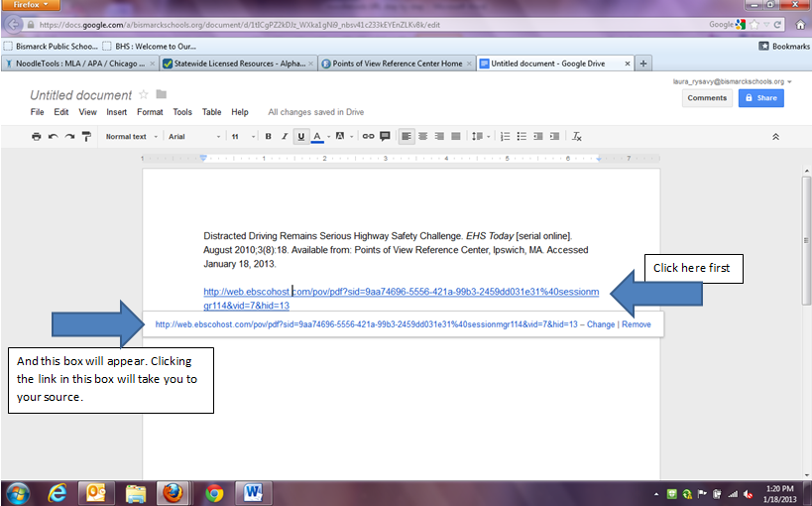
Task: Open the Windows Start menu
Action: [x=18, y=493]
